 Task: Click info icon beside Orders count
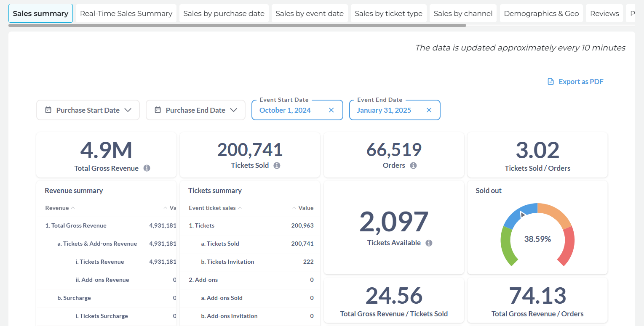tap(413, 166)
